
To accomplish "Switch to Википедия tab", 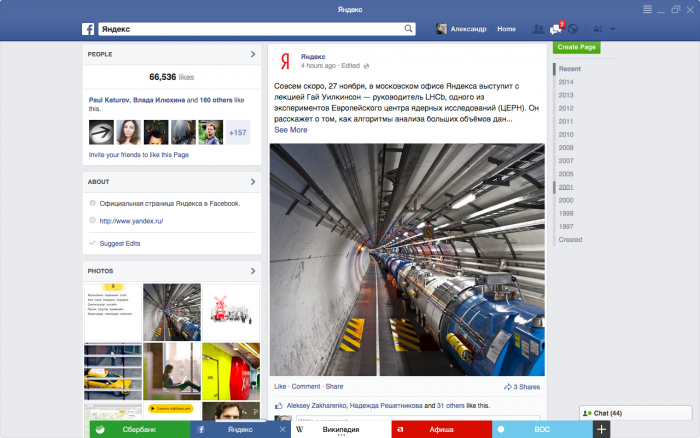I will click(x=341, y=430).
